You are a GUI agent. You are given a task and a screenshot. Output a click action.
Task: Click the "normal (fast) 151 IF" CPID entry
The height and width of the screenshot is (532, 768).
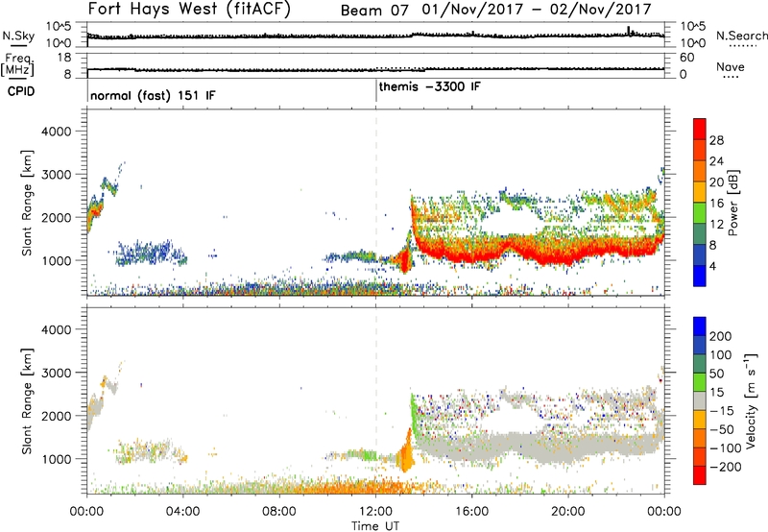(153, 95)
